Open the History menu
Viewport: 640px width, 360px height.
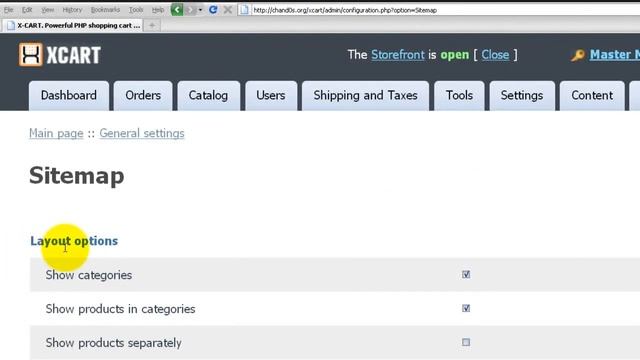[x=72, y=10]
